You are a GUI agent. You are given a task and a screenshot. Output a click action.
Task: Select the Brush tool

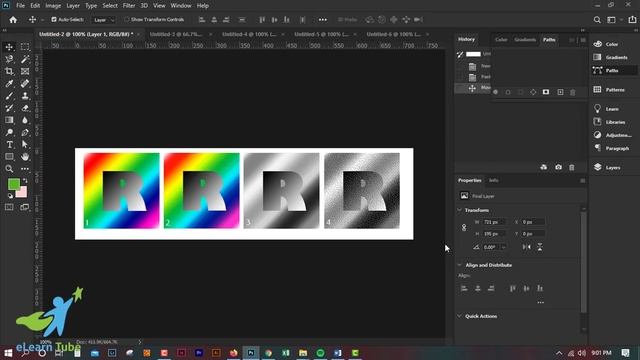(x=9, y=96)
